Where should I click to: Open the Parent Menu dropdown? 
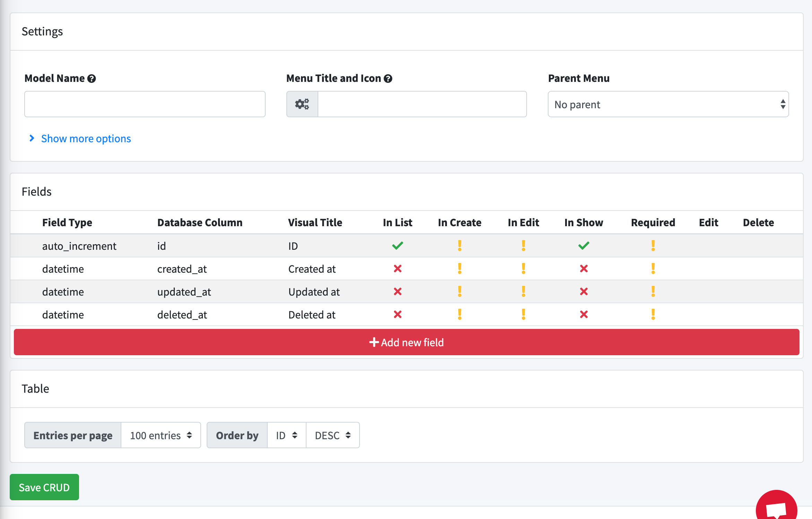click(668, 104)
